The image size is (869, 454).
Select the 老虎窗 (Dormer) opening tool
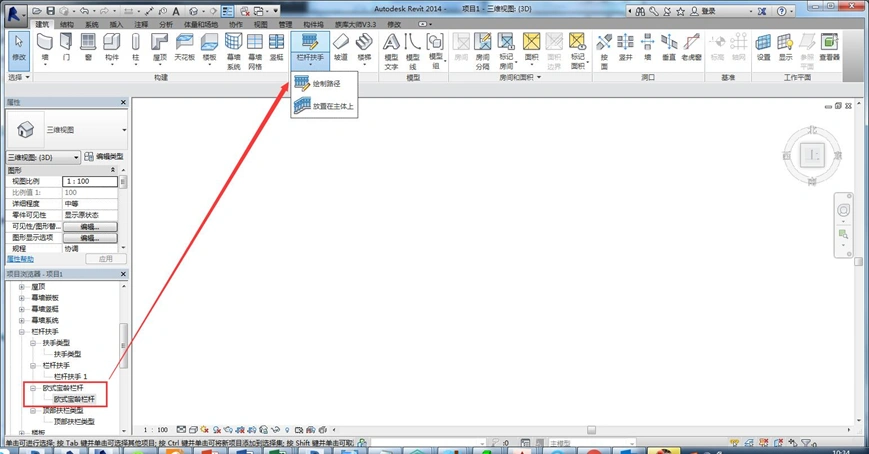tap(692, 48)
